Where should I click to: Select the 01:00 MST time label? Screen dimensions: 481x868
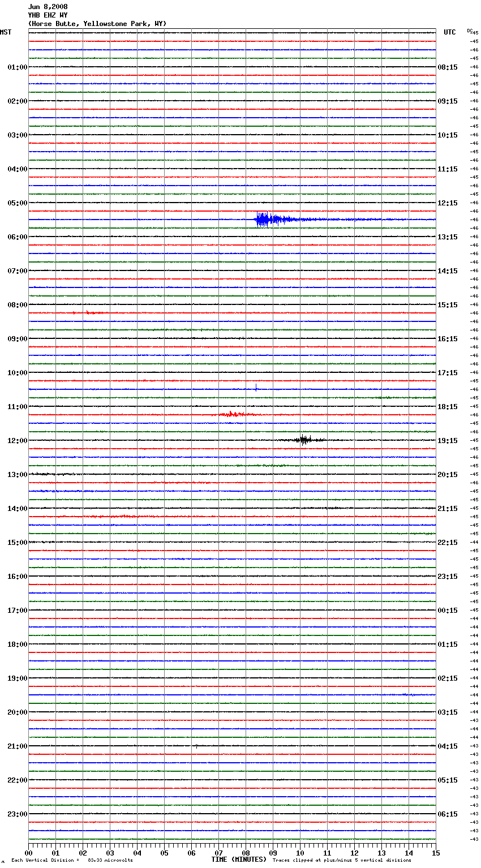pyautogui.click(x=17, y=67)
